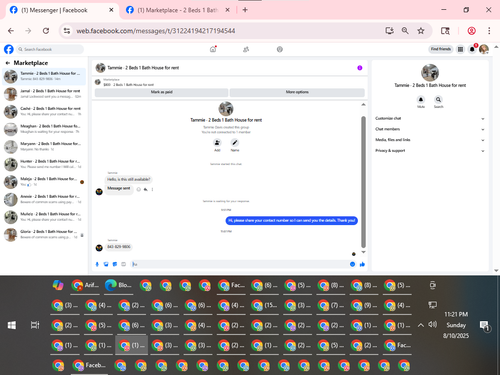The image size is (500, 375).
Task: Open the Facebook Home feed icon
Action: click(x=213, y=49)
